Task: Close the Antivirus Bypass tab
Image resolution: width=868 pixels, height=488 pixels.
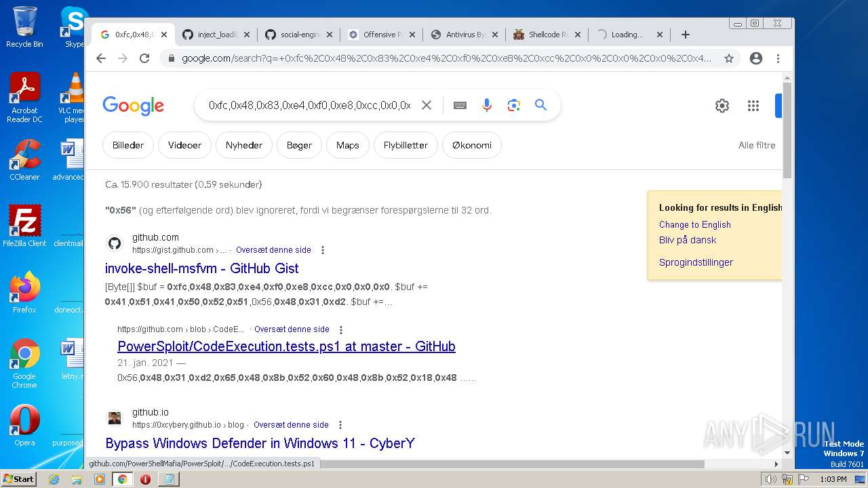Action: 495,35
